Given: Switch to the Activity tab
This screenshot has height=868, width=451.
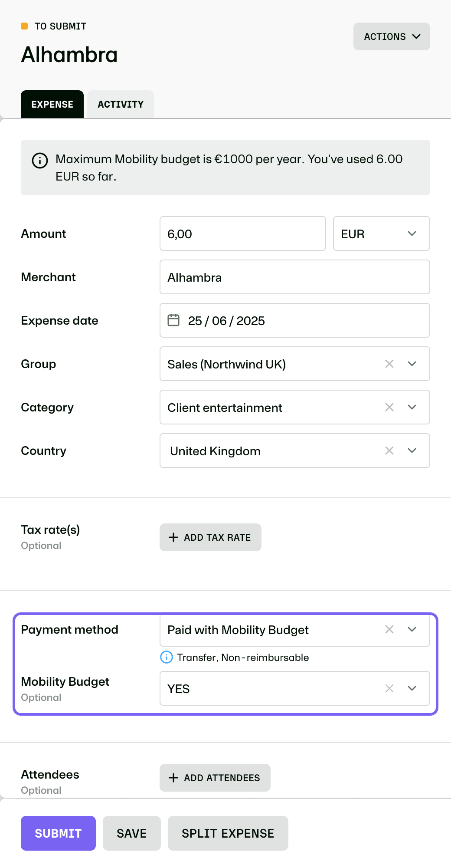Looking at the screenshot, I should pos(121,104).
